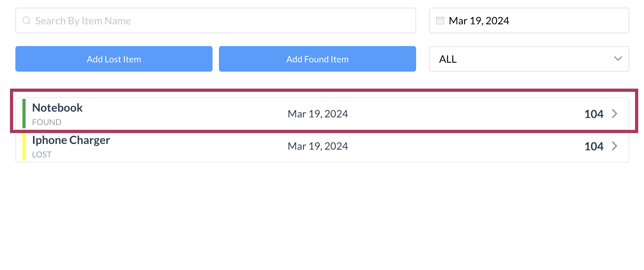Select the Iphone Charger item title
The height and width of the screenshot is (270, 644).
(71, 140)
